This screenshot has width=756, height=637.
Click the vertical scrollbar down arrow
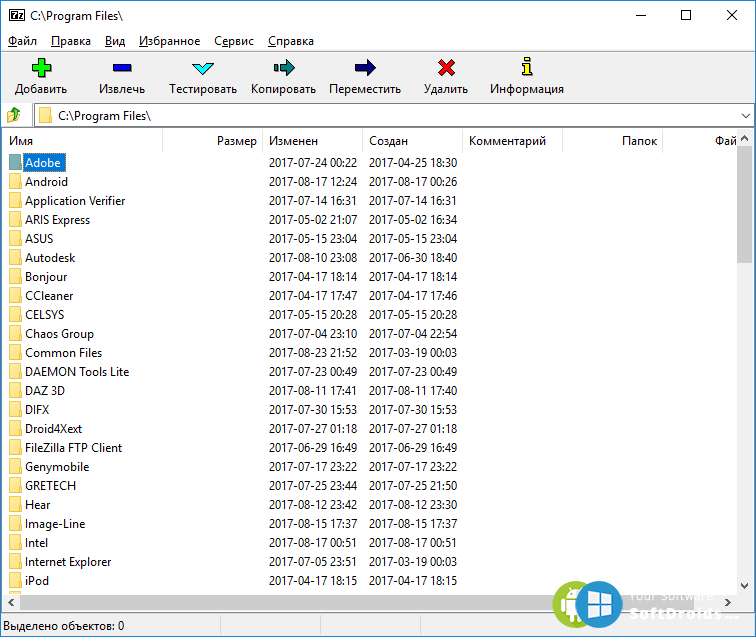[x=744, y=586]
